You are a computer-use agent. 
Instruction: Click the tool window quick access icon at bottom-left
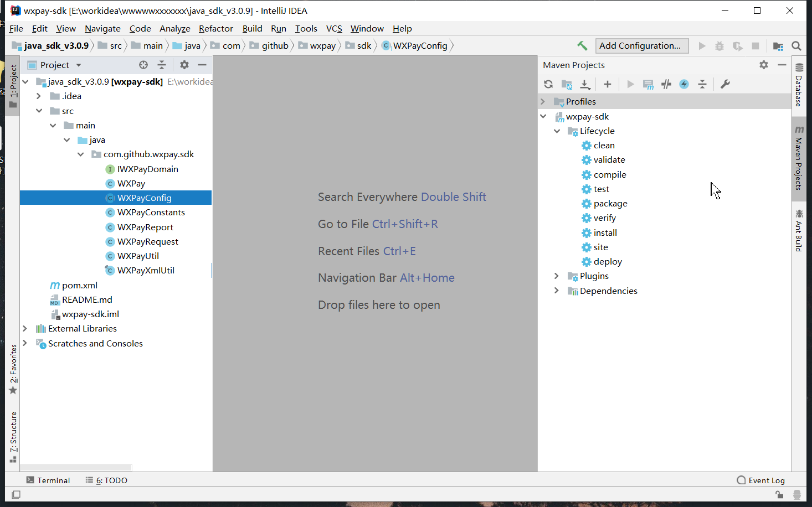[x=16, y=494]
